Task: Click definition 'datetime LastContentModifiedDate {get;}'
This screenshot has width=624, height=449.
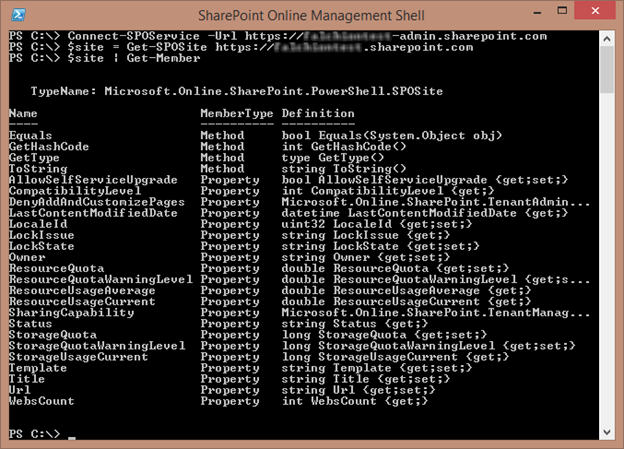Action: 425,213
